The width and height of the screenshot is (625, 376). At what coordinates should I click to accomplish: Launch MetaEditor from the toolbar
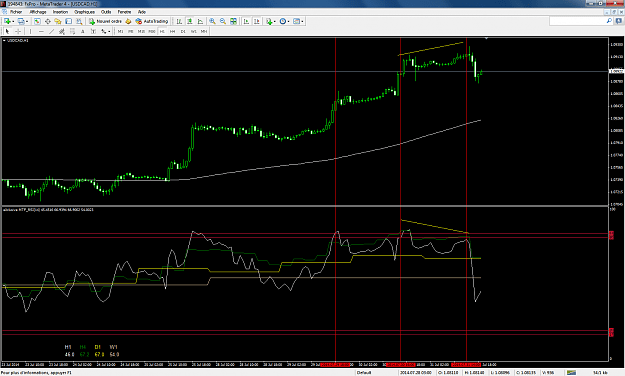click(x=128, y=21)
